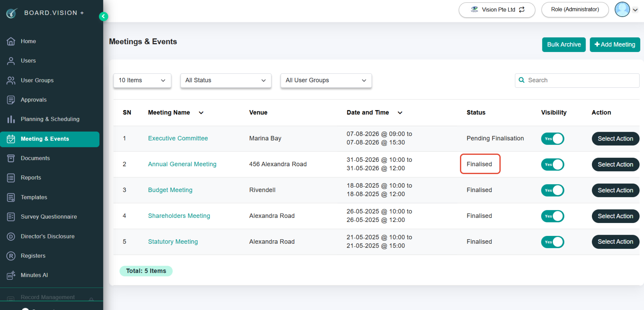Switch off Budget Meeting visibility
The height and width of the screenshot is (310, 644).
[x=552, y=190]
